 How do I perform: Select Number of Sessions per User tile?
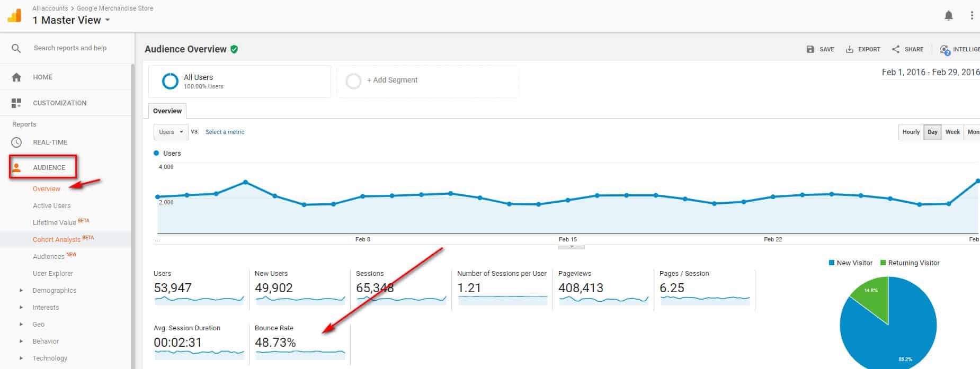(x=502, y=289)
